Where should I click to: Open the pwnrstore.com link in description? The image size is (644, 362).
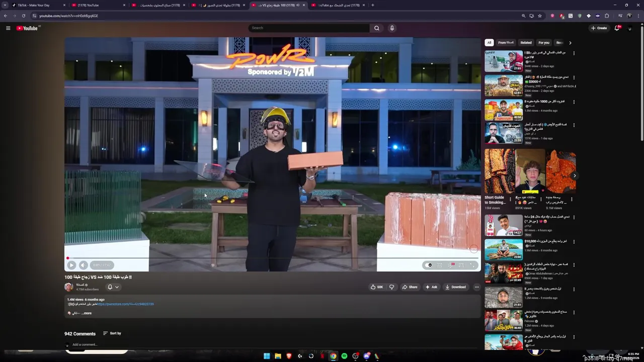pyautogui.click(x=126, y=304)
